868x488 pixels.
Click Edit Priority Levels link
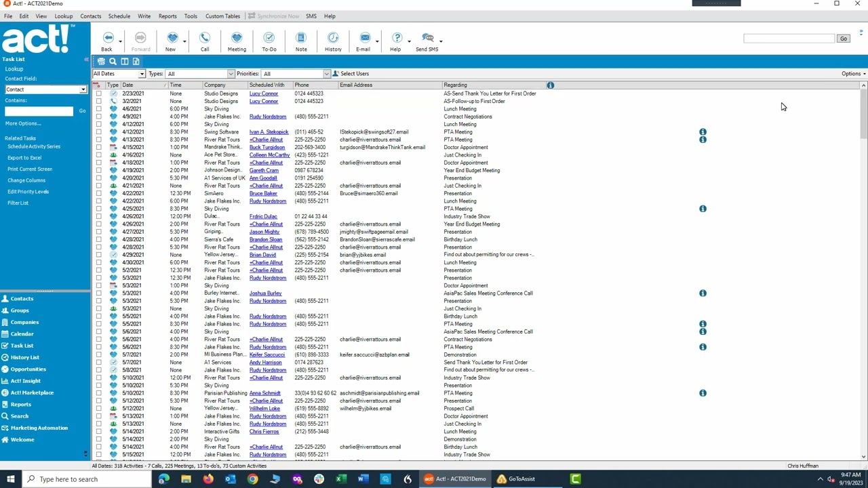tap(28, 192)
